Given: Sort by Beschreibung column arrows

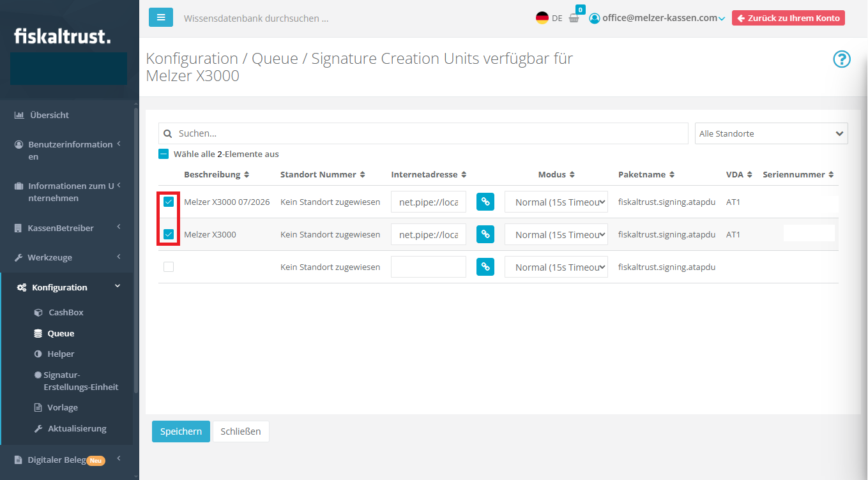Looking at the screenshot, I should coord(247,175).
